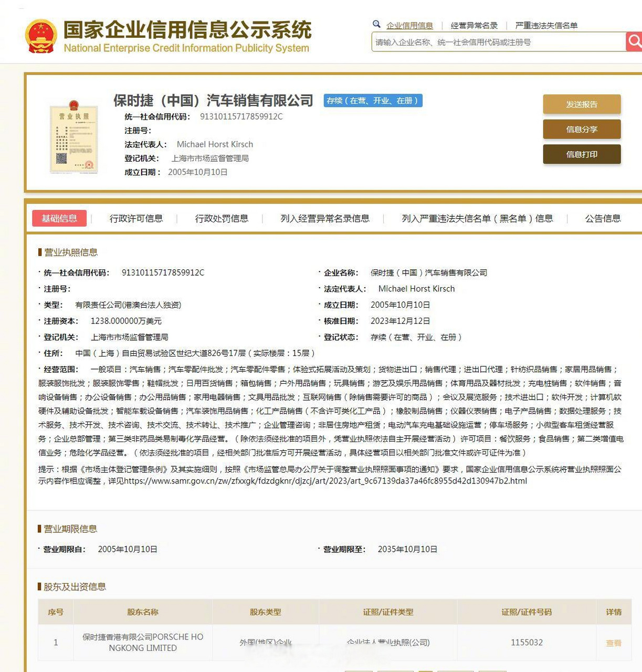Click the header credit code 91310115717859912C
Image resolution: width=642 pixels, height=672 pixels.
pos(241,117)
